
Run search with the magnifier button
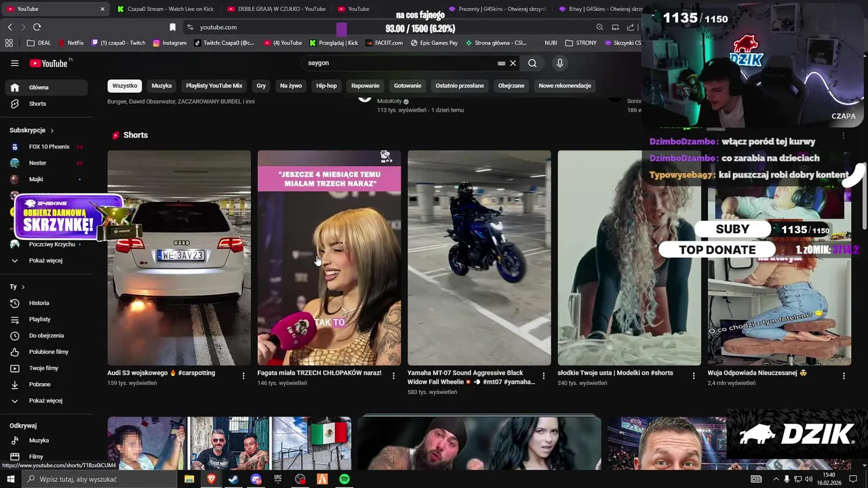[532, 63]
